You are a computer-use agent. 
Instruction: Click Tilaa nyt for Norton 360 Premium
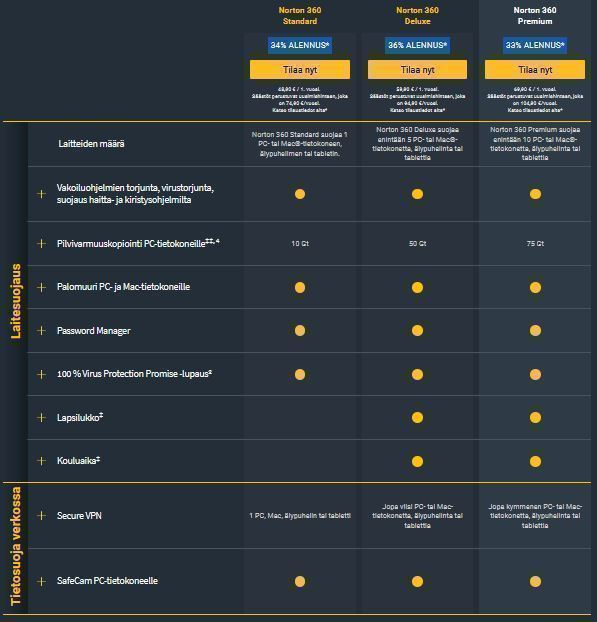[x=535, y=70]
